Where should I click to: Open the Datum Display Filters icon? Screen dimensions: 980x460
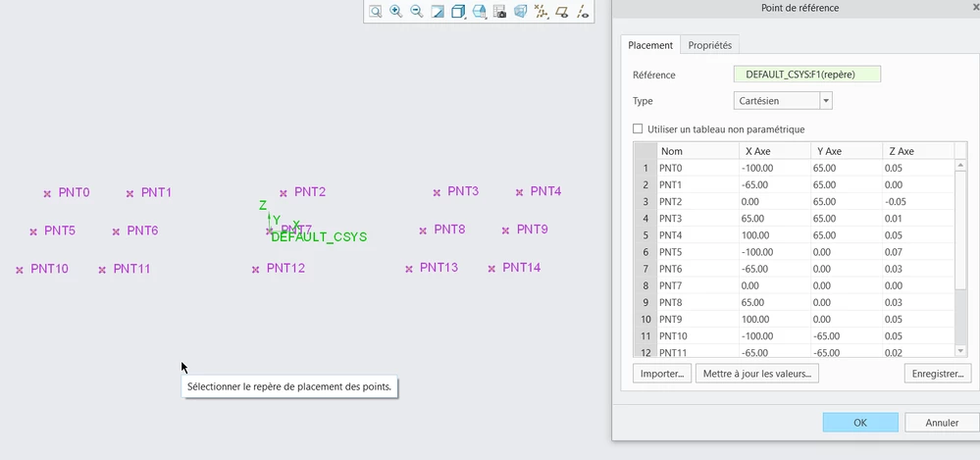pyautogui.click(x=542, y=11)
